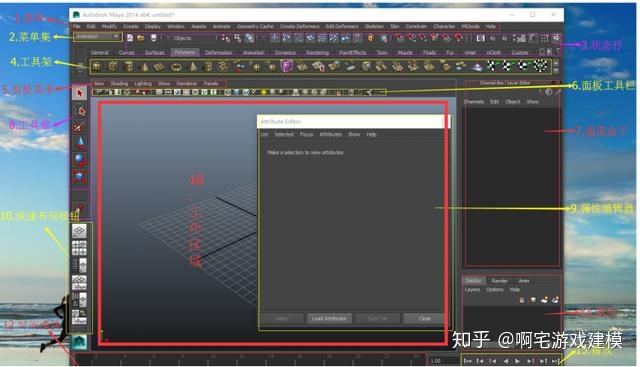Toggle the viewport grid icon

coord(159,92)
